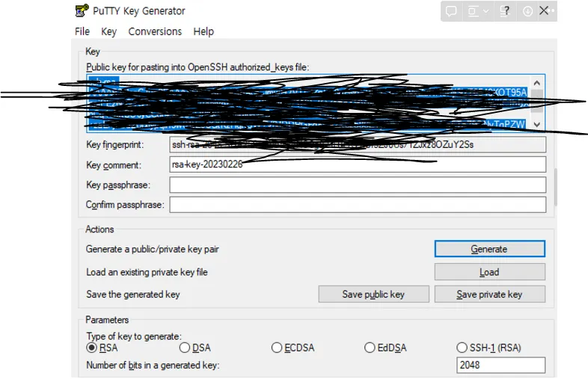588x379 pixels.
Task: Click Save private key button
Action: tap(490, 295)
